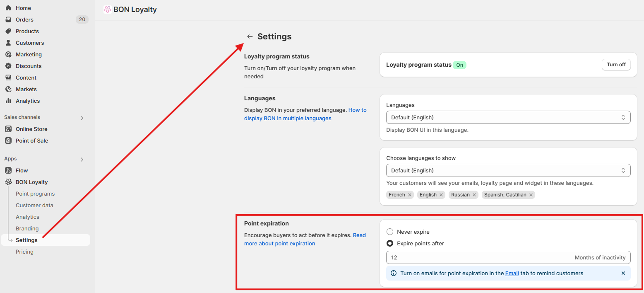Click the BON Loyalty logo in header
The height and width of the screenshot is (293, 644).
point(108,10)
